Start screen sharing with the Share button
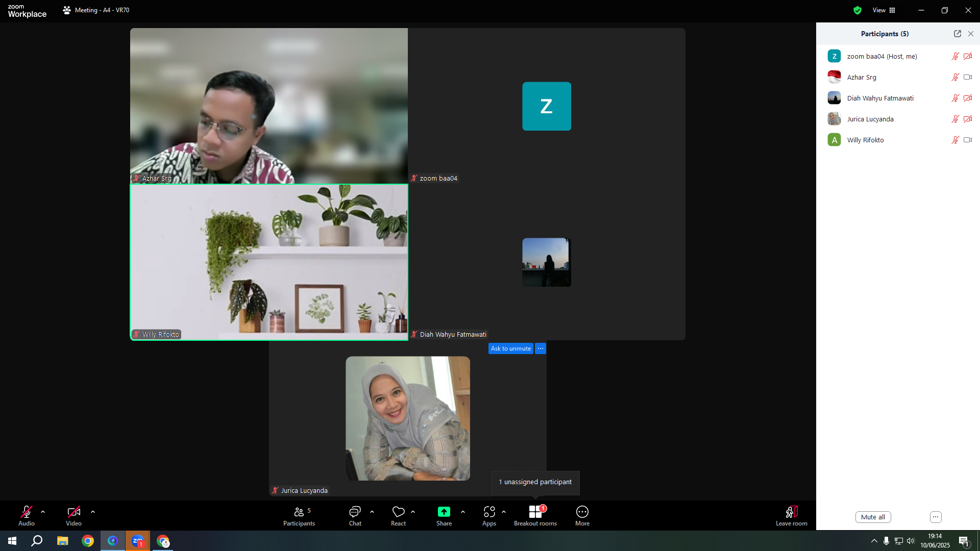Image resolution: width=980 pixels, height=551 pixels. [444, 515]
